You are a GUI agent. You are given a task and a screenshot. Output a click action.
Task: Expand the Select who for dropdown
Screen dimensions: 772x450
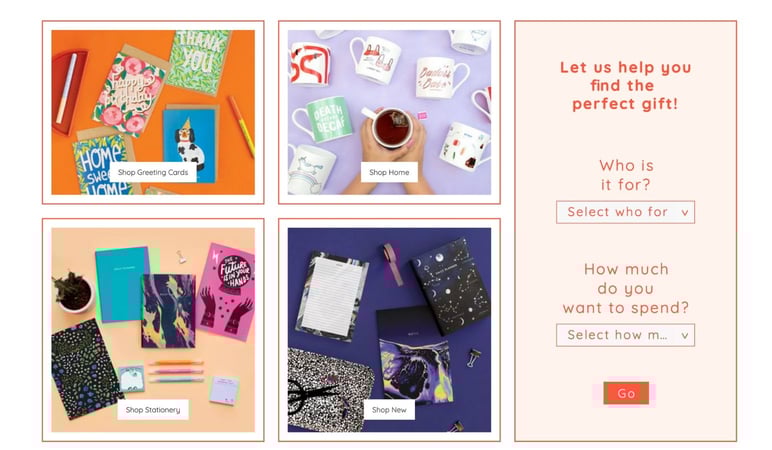[x=625, y=212]
